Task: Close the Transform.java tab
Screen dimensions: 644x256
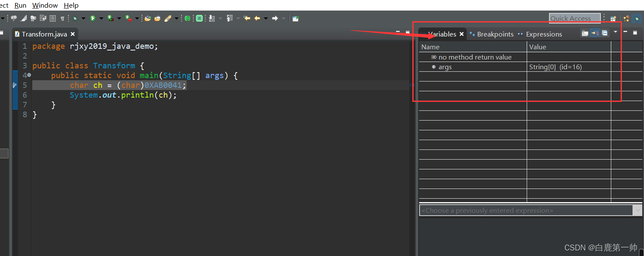Action: tap(73, 34)
